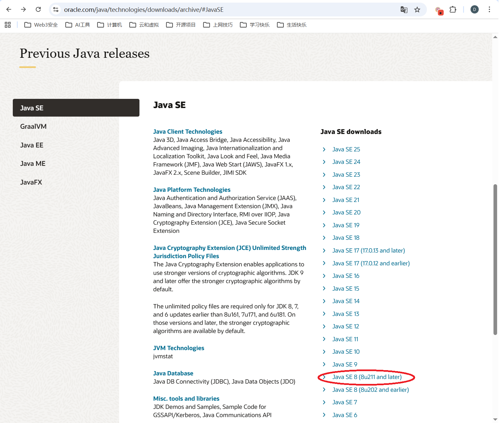
Task: Open the apps grid in bookmarks bar
Action: click(8, 25)
